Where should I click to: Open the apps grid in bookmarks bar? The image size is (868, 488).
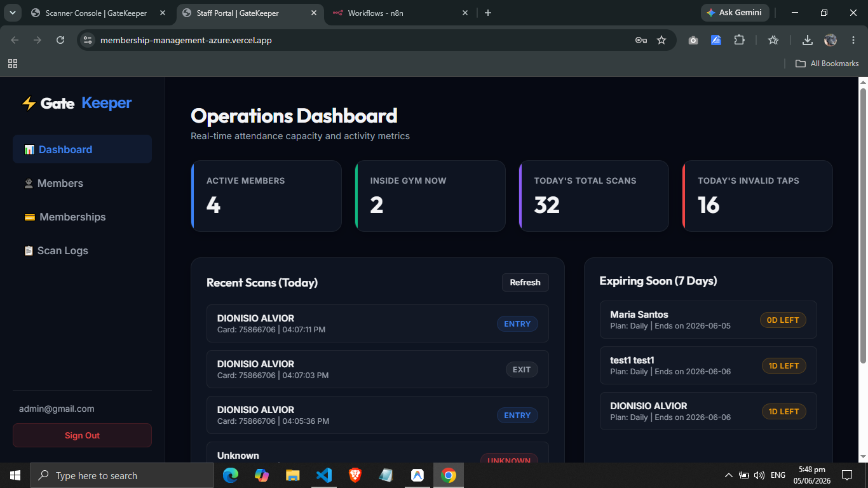pos(13,64)
